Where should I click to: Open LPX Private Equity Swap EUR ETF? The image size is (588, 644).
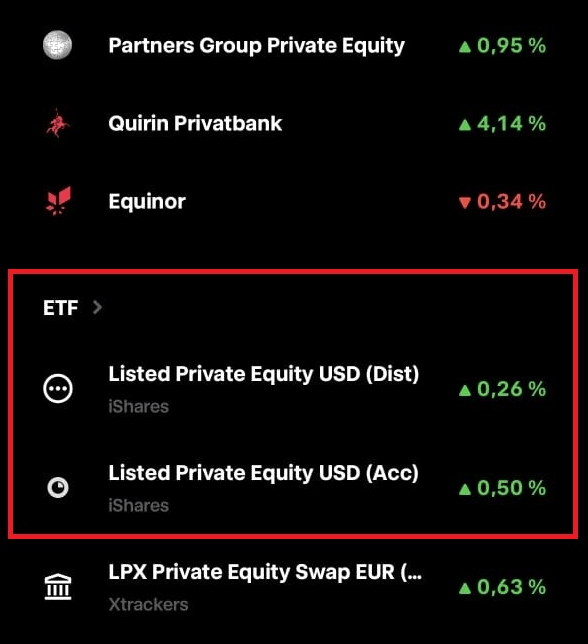tap(294, 586)
